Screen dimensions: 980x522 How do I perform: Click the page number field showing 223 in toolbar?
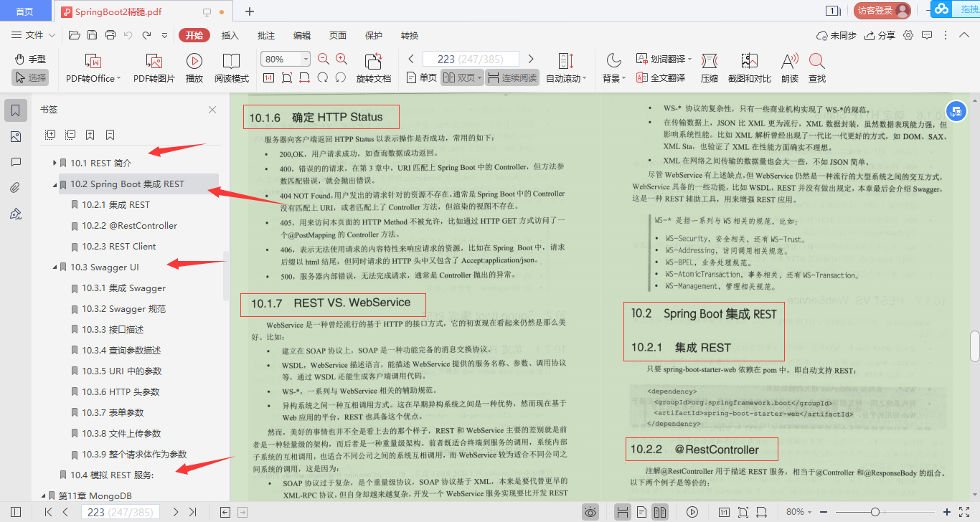tap(471, 59)
